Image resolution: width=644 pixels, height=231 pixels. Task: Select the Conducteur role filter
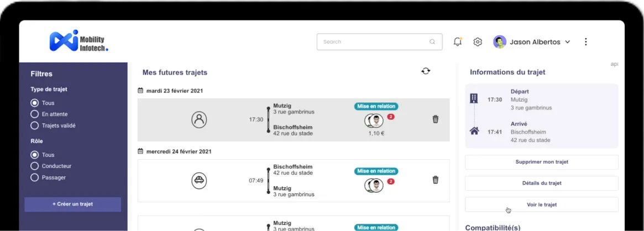tap(34, 166)
